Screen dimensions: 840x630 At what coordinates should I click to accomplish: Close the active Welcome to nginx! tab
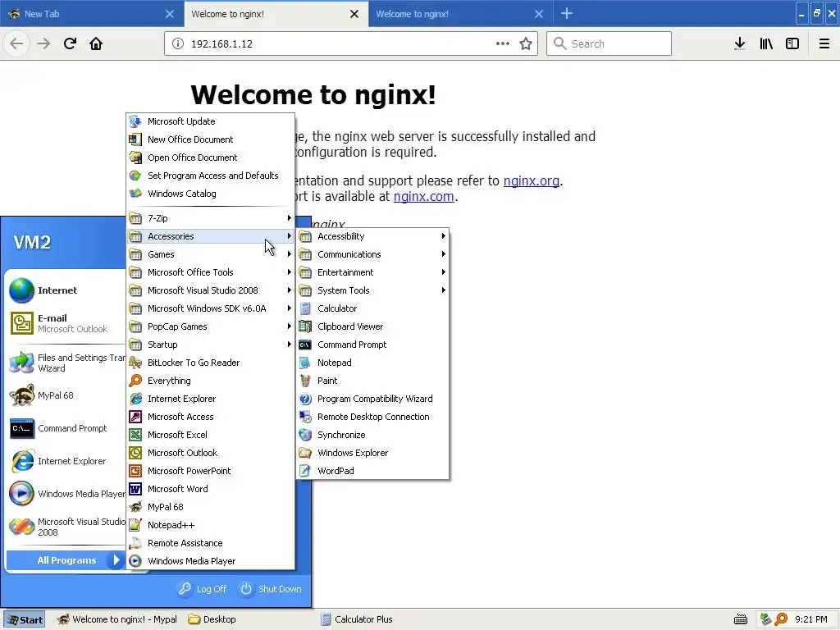(x=354, y=14)
